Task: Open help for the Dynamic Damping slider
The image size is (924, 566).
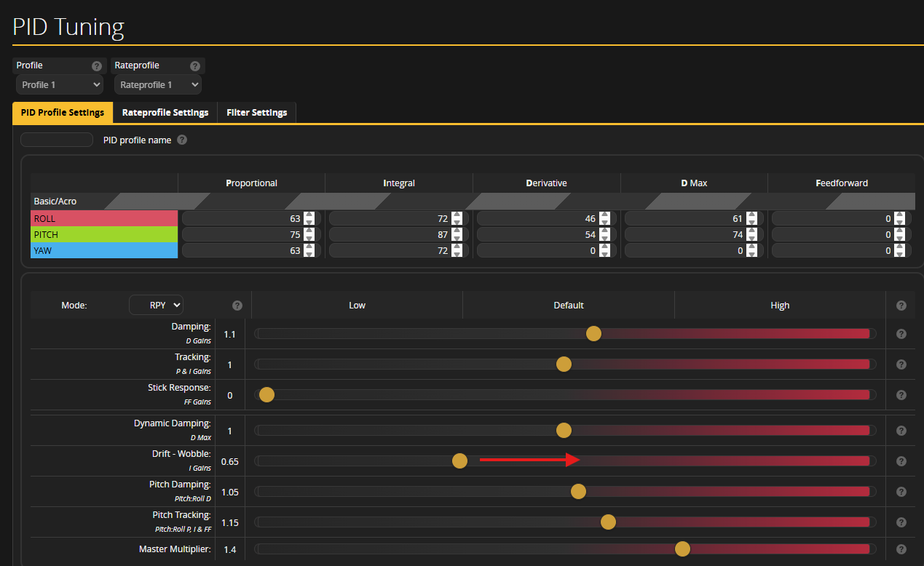Action: tap(901, 431)
